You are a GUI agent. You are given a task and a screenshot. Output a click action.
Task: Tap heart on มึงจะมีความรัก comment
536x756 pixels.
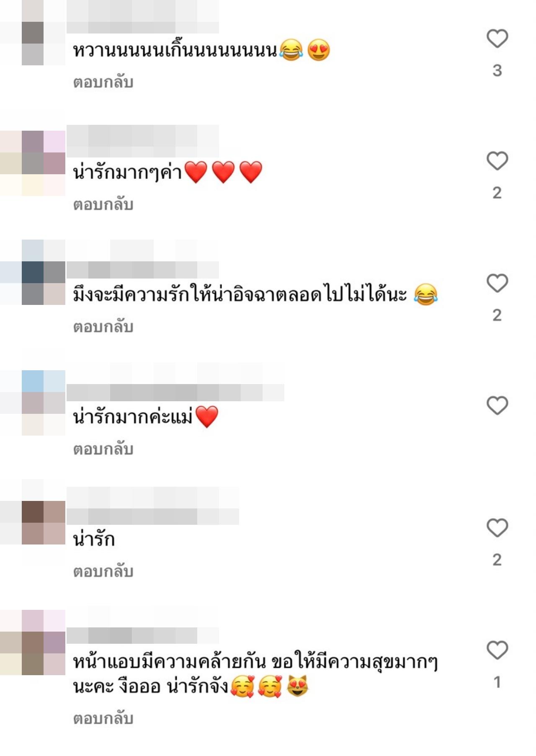coord(497,283)
